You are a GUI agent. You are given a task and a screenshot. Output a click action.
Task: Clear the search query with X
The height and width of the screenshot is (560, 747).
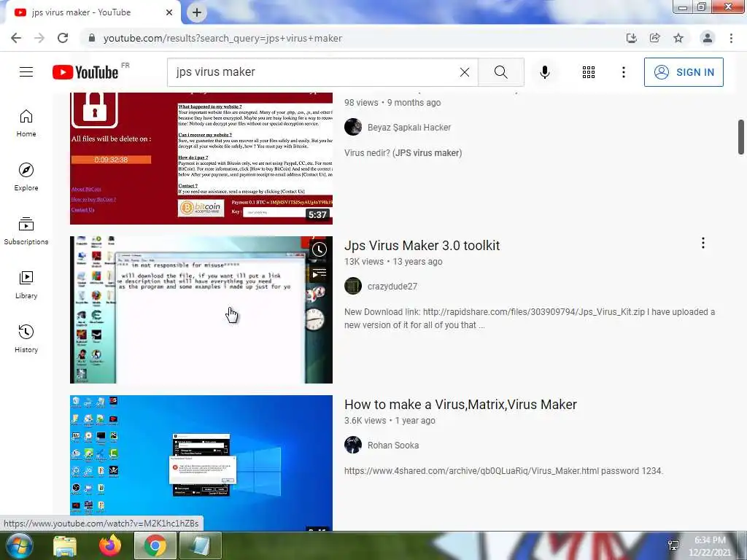465,72
